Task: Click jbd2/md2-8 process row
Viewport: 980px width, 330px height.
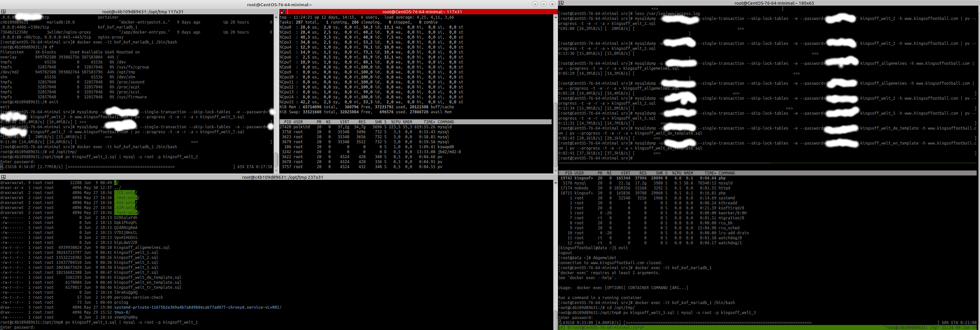Action: (x=370, y=152)
